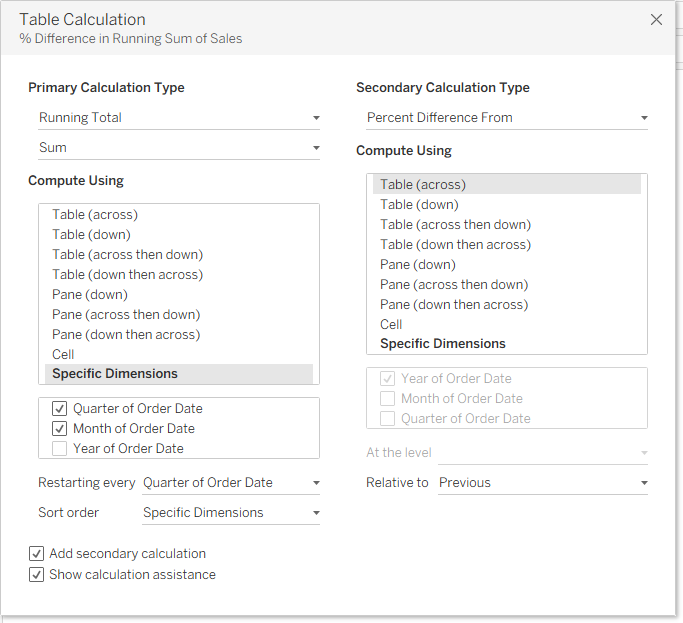This screenshot has width=683, height=623.
Task: Open the Sum aggregation dropdown
Action: [x=179, y=148]
